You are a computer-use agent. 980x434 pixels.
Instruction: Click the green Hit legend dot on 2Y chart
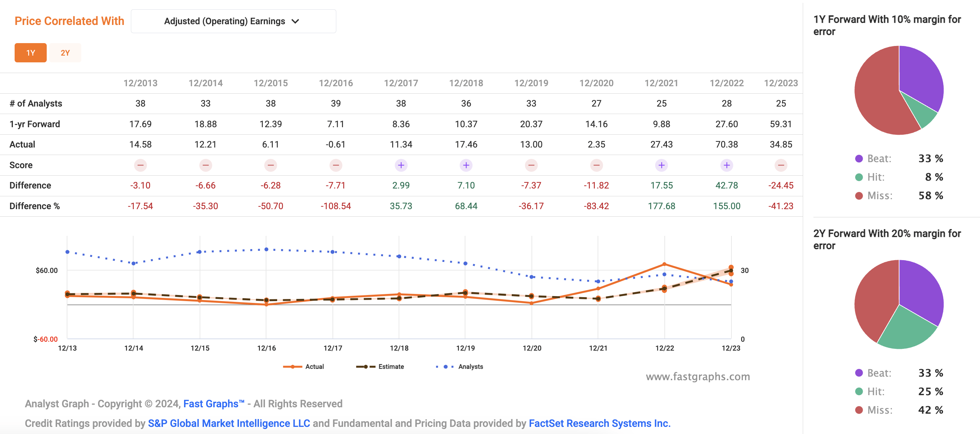point(859,392)
